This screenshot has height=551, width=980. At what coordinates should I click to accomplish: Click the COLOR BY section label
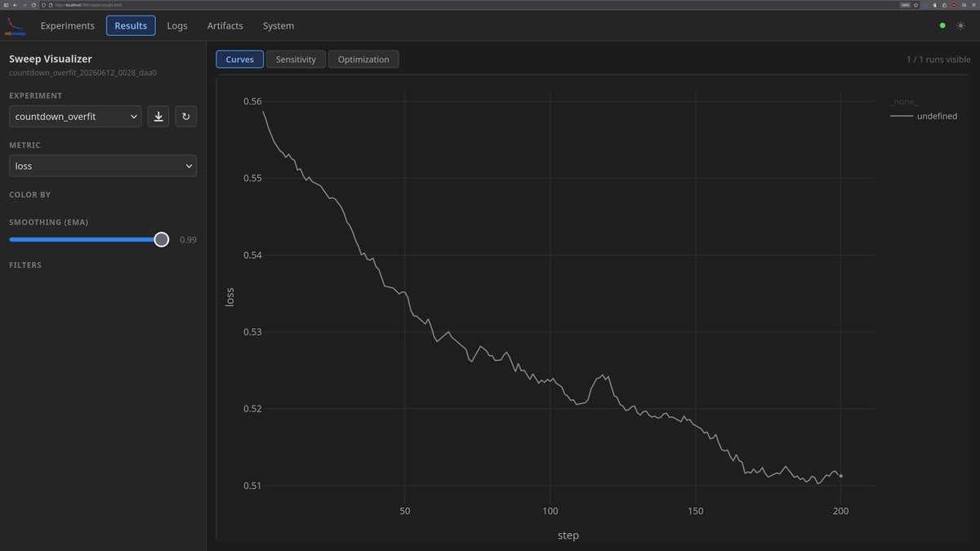point(29,195)
